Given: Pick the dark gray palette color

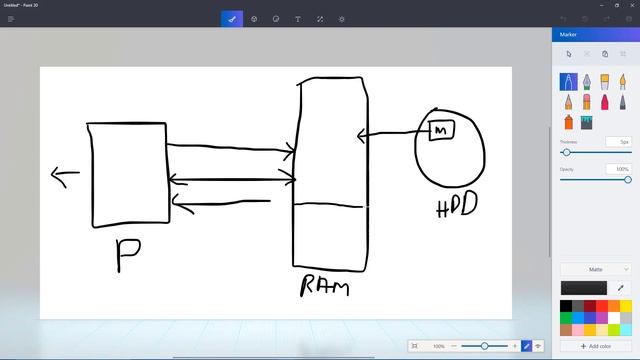Looking at the screenshot, I should point(578,306).
